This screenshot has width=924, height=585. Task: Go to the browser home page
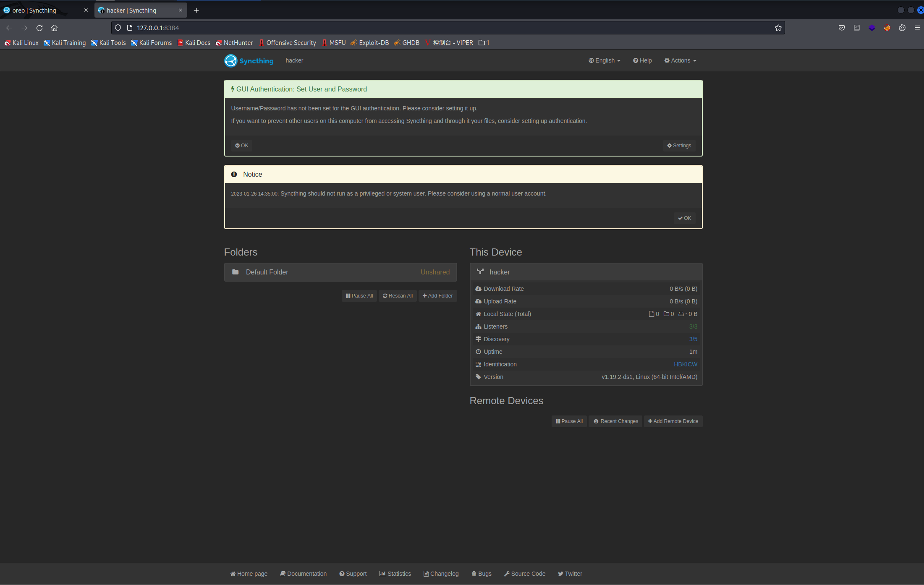[54, 28]
